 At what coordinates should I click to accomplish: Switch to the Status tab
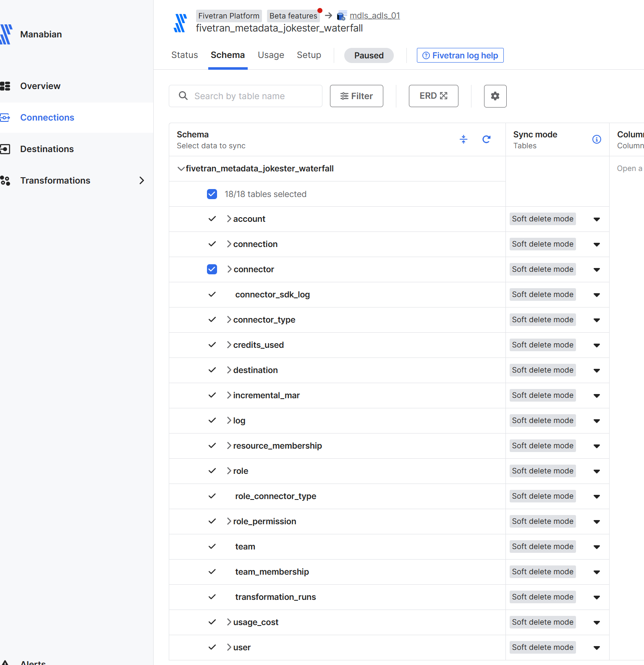click(x=185, y=55)
